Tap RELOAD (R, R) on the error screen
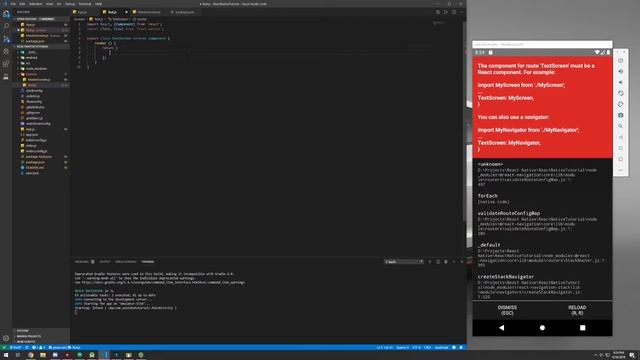 tap(577, 310)
